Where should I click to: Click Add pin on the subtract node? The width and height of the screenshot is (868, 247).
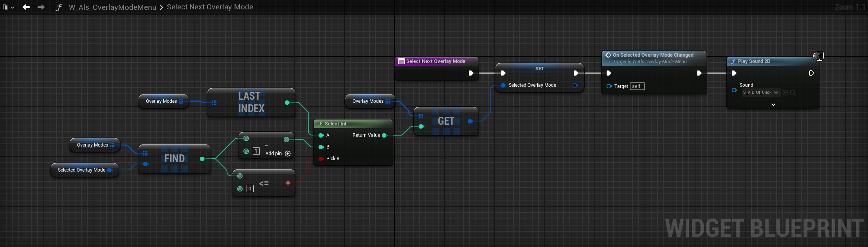(278, 154)
